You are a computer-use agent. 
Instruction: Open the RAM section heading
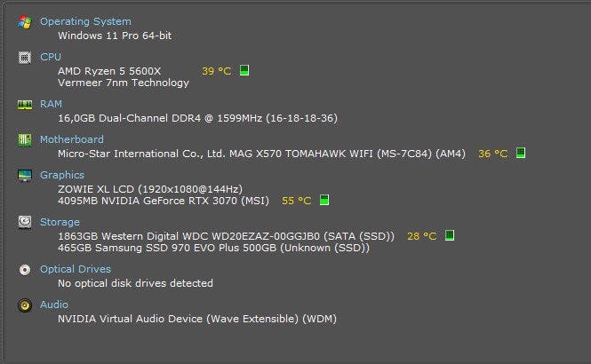(x=51, y=104)
